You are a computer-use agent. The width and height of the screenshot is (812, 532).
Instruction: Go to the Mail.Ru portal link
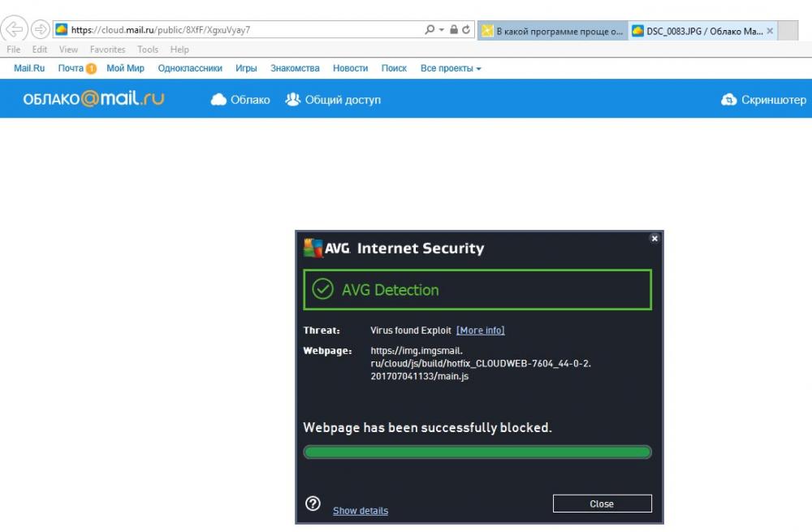point(29,68)
